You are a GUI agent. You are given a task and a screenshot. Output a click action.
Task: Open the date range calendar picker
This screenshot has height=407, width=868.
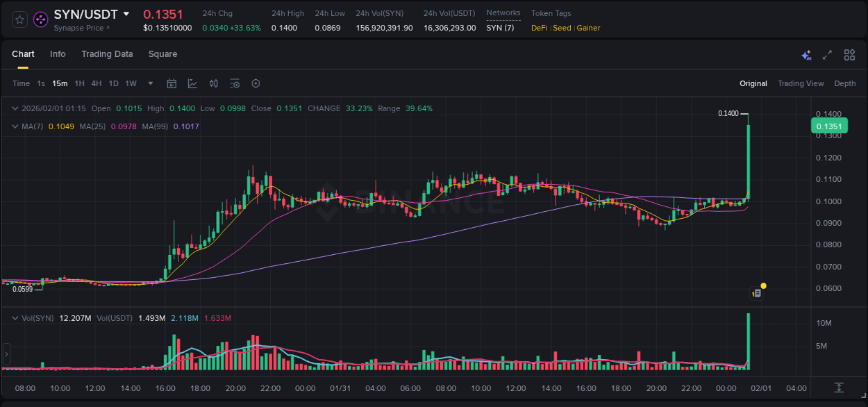point(172,83)
